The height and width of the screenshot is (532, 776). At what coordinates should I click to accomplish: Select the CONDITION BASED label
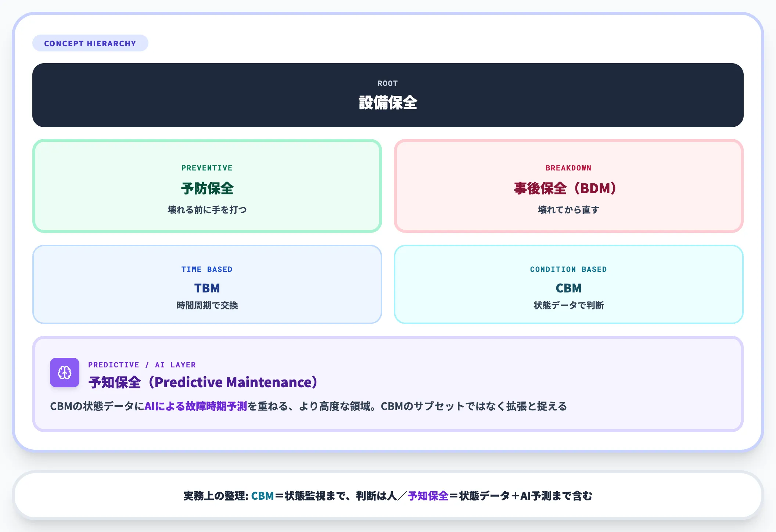[568, 269]
